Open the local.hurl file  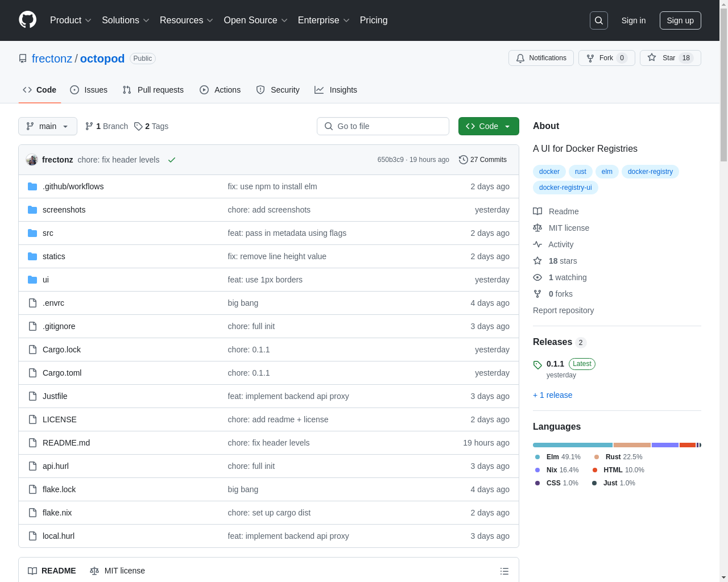click(x=59, y=536)
